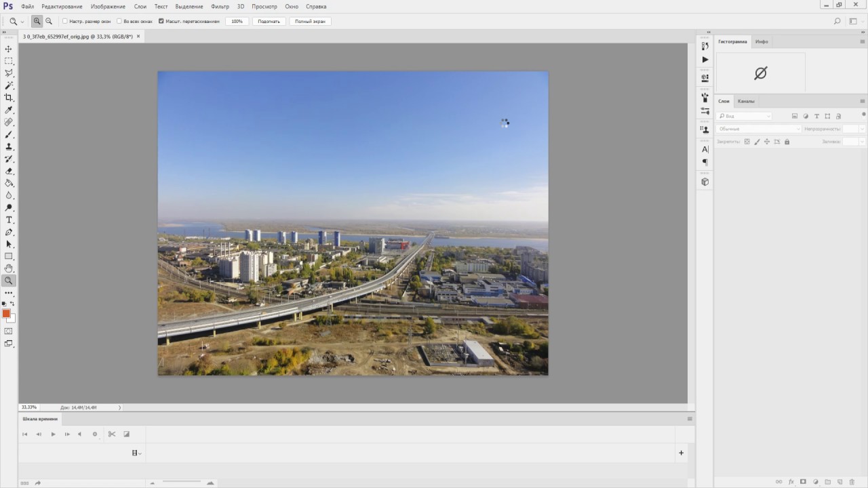Open the History panel icon

point(705,46)
